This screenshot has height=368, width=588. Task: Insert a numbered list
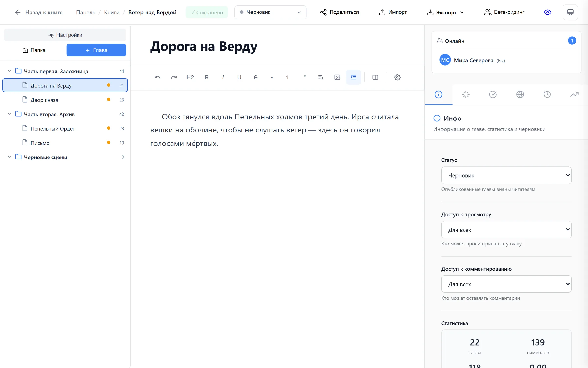coord(288,77)
